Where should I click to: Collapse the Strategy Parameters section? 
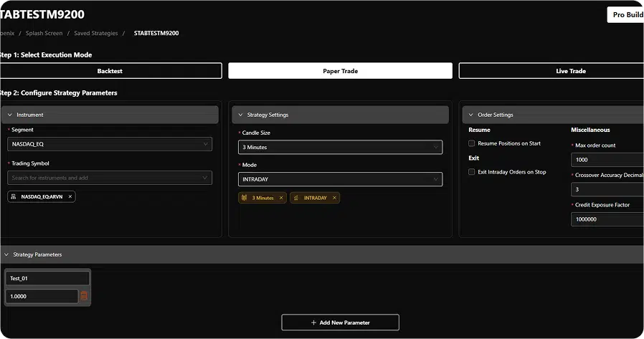pos(6,254)
